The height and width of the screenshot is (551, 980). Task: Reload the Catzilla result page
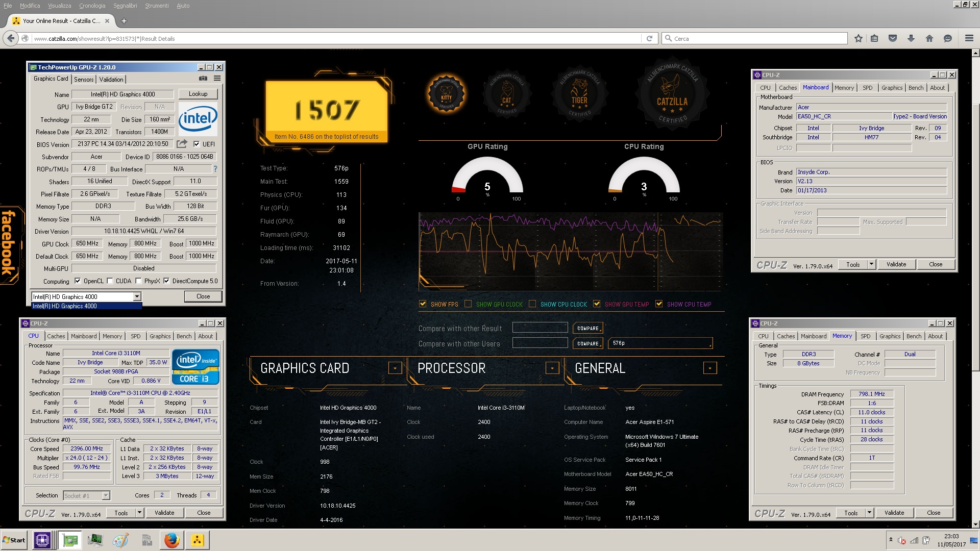pos(649,38)
